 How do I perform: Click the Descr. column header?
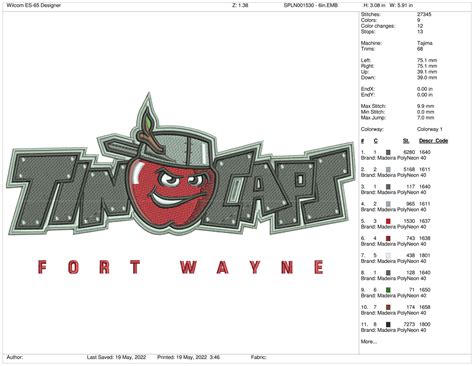point(426,141)
